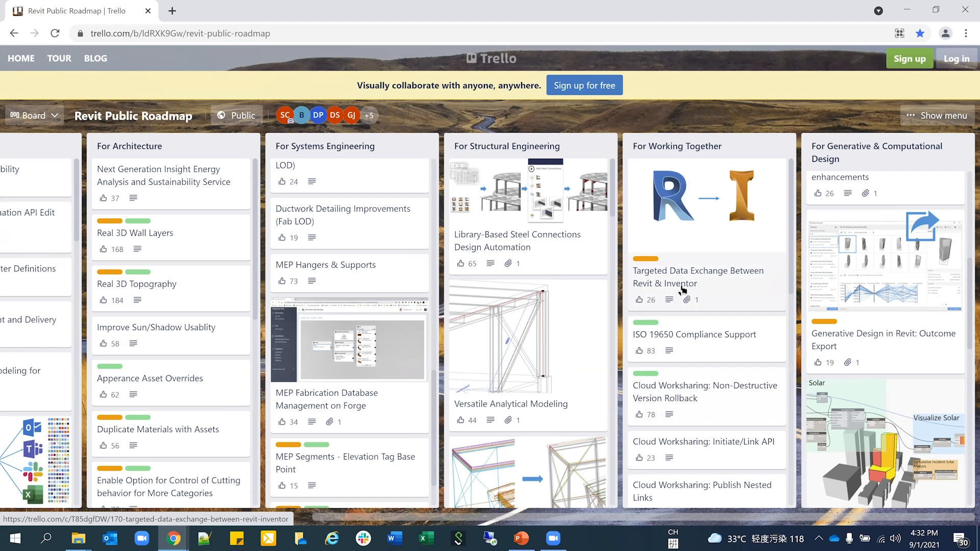The width and height of the screenshot is (980, 551).
Task: Open the BLOG navigation link
Action: (95, 58)
